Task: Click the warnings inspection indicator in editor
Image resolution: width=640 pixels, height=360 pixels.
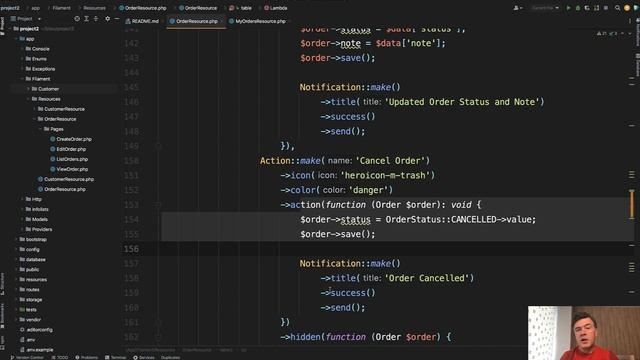Action: coord(607,33)
